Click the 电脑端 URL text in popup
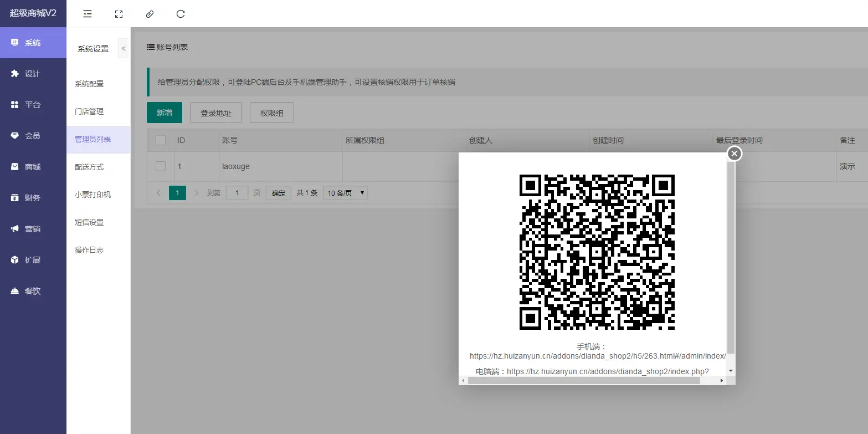The width and height of the screenshot is (868, 434). tap(608, 371)
